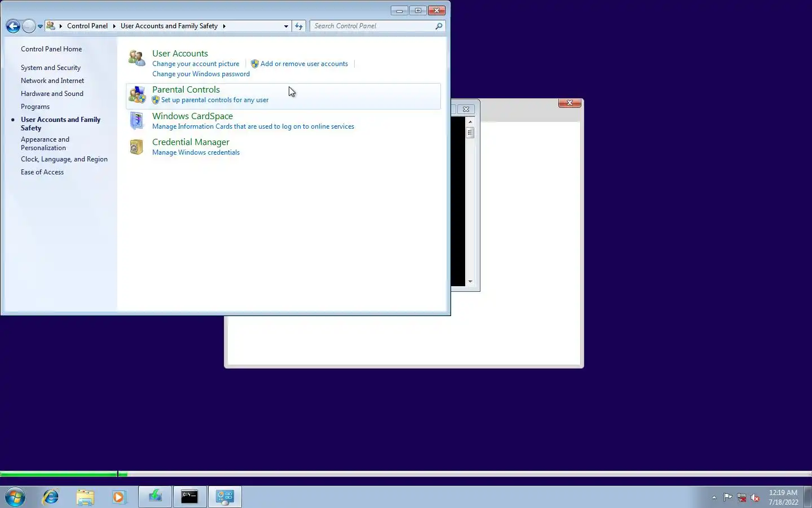Image resolution: width=812 pixels, height=508 pixels.
Task: Open Windows Explorer folder taskbar icon
Action: pos(85,497)
